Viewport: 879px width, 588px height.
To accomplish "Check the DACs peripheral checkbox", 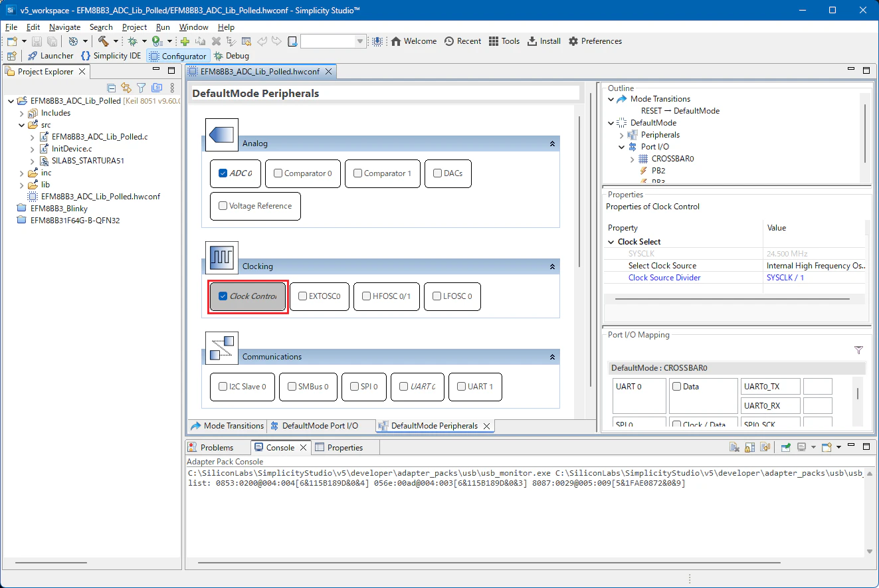I will point(437,173).
